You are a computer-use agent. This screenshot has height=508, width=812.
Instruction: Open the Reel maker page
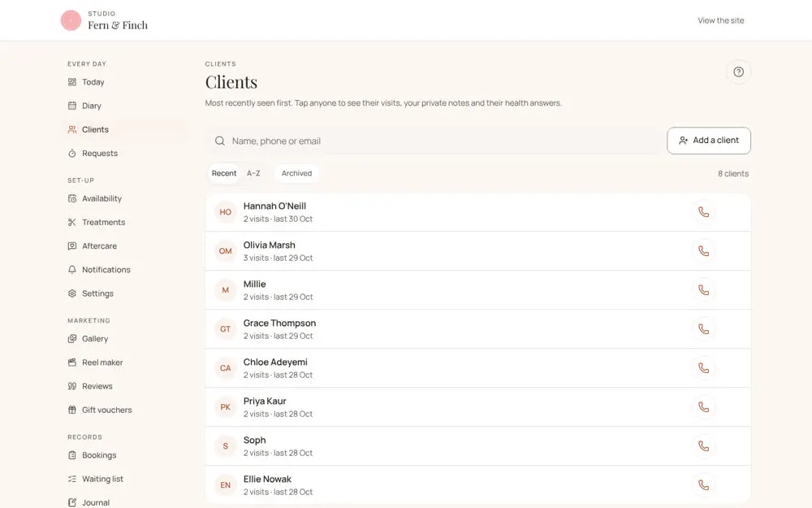pos(124,363)
